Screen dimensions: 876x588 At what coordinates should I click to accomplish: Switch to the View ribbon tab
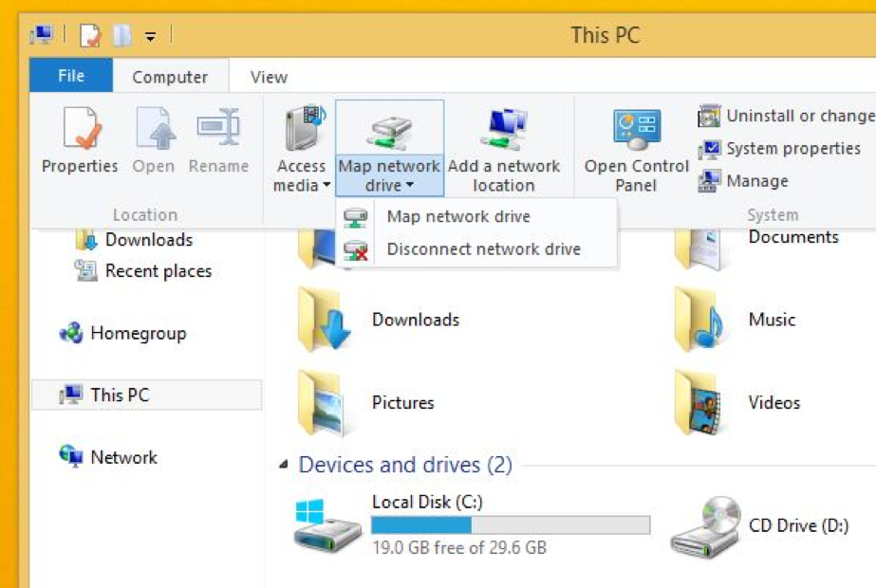coord(269,77)
